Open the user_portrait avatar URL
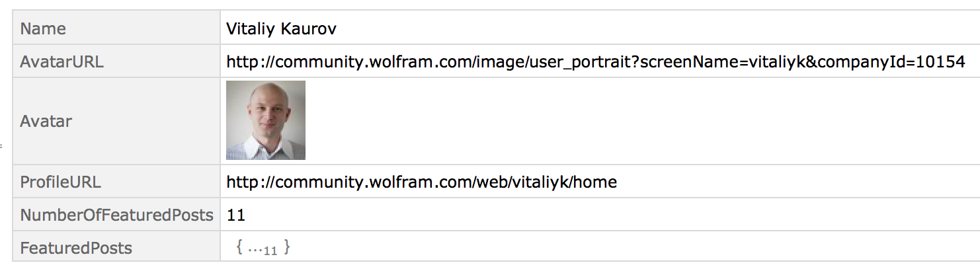Screen dimensions: 980x267 click(595, 62)
